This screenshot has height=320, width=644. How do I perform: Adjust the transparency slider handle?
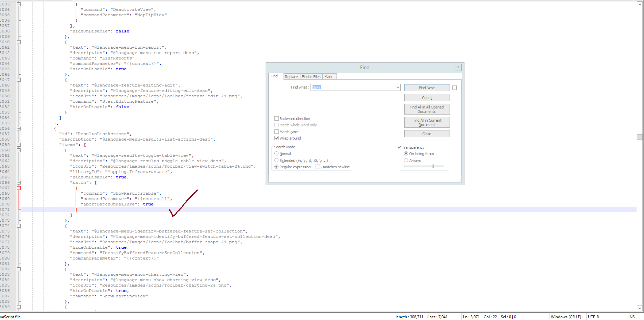(x=433, y=166)
